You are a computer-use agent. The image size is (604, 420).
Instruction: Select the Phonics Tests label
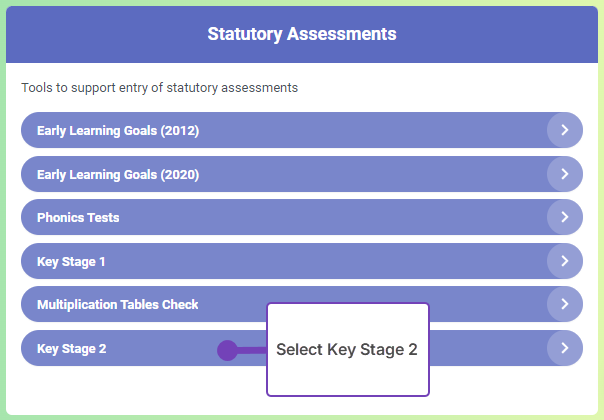78,217
